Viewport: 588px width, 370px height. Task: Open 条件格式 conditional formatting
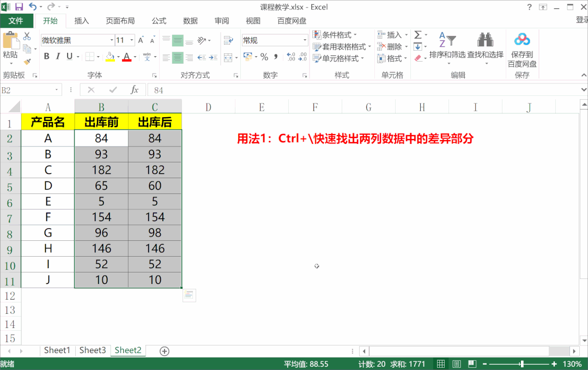(335, 35)
